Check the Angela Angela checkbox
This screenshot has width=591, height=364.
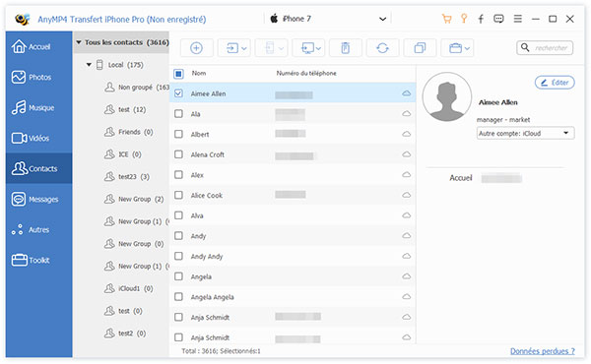178,297
